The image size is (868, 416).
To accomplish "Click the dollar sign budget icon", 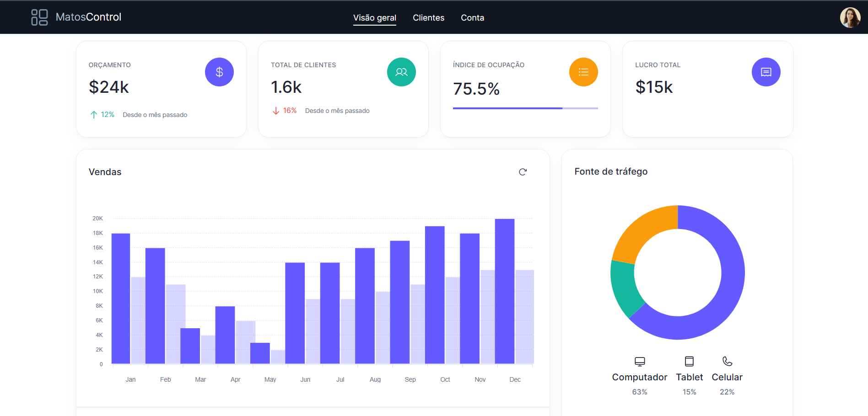I will (x=219, y=72).
